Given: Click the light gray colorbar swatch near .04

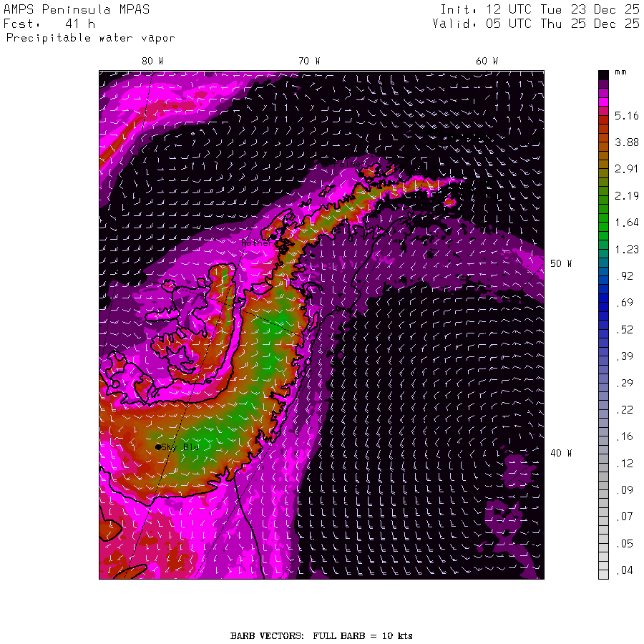Looking at the screenshot, I should click(603, 575).
